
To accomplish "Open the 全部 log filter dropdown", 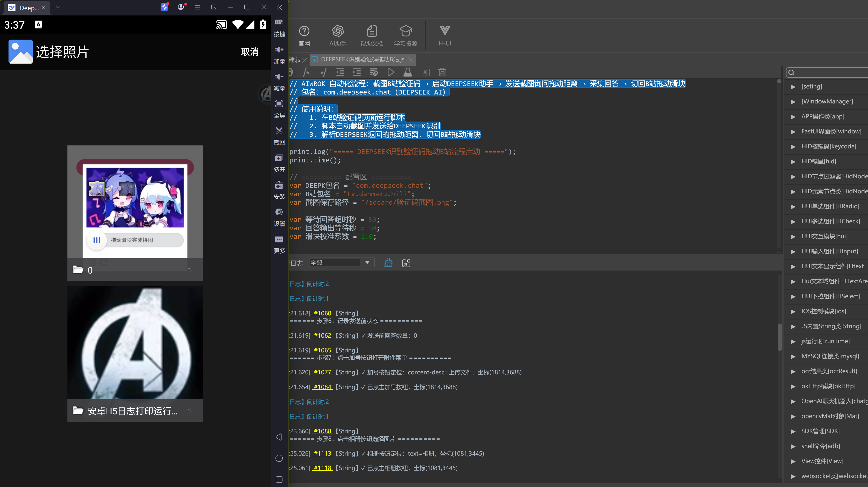I will click(342, 262).
